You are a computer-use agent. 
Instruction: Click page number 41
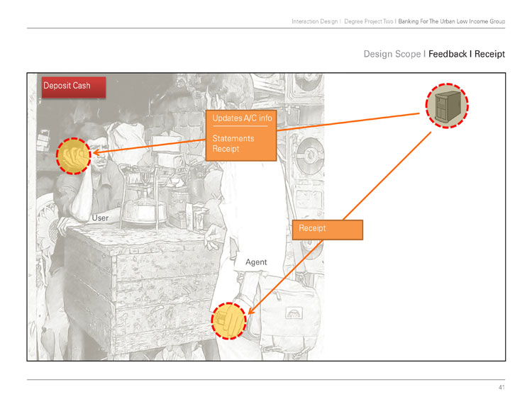click(x=501, y=387)
